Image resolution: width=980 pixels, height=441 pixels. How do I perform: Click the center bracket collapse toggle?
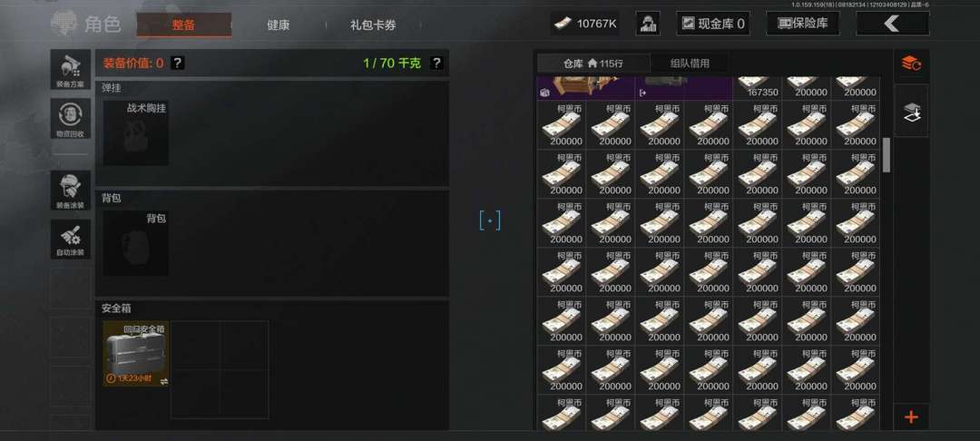pyautogui.click(x=490, y=220)
